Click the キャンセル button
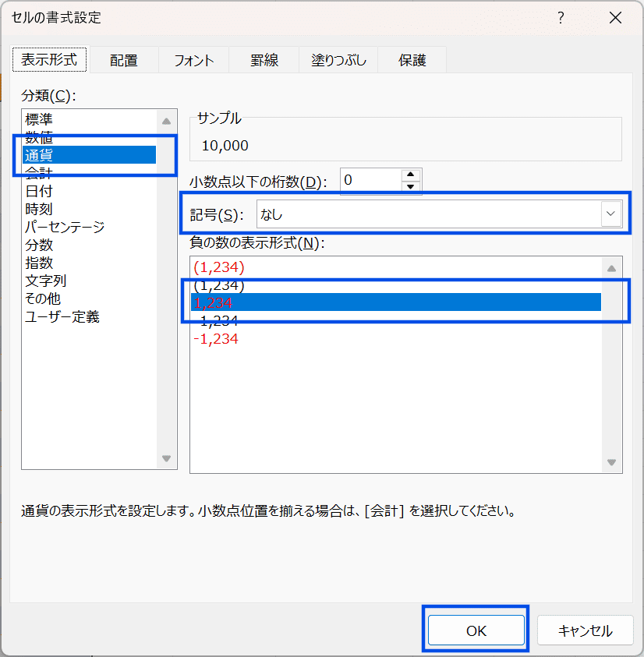 (585, 631)
